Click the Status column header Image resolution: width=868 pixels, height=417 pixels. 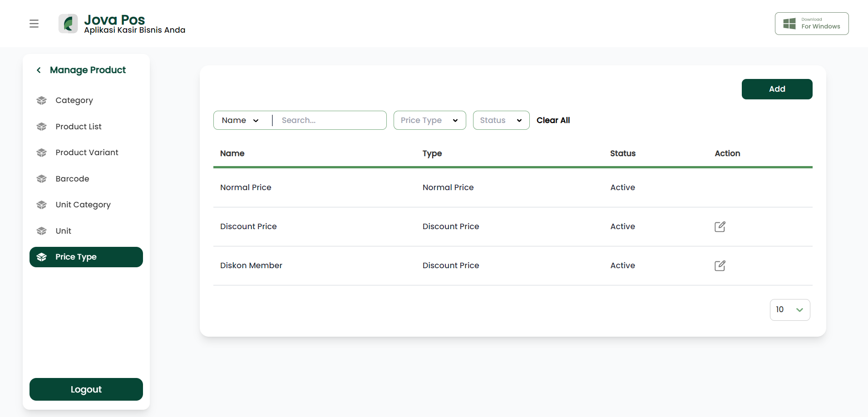pos(623,153)
